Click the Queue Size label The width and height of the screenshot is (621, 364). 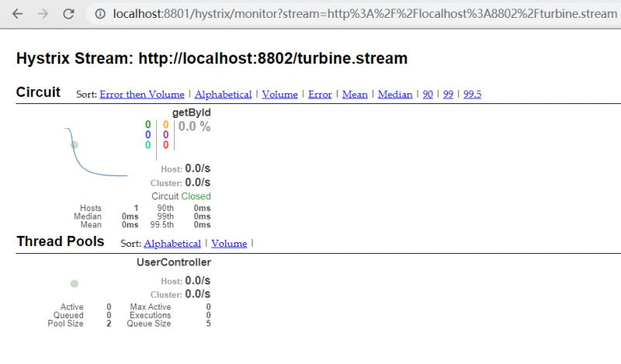click(149, 324)
